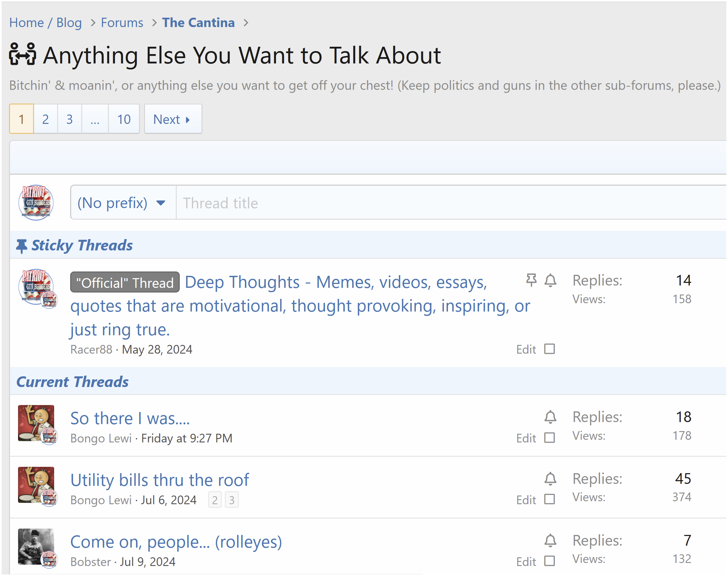Select checkbox for Deep Thoughts thread
Screen dimensions: 728x576
(550, 349)
